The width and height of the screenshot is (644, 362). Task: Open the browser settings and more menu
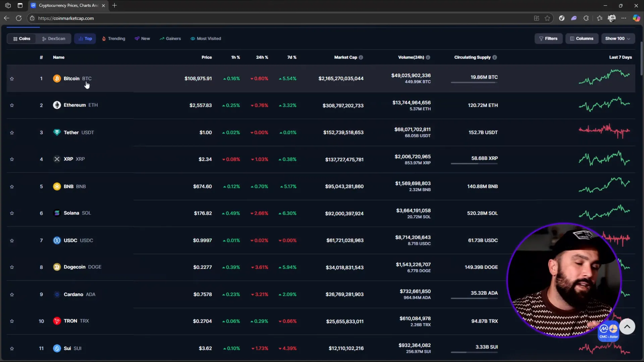pyautogui.click(x=624, y=18)
